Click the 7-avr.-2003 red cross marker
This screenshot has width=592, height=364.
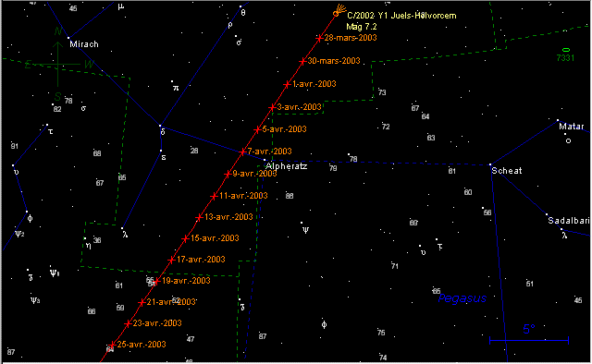(x=242, y=152)
